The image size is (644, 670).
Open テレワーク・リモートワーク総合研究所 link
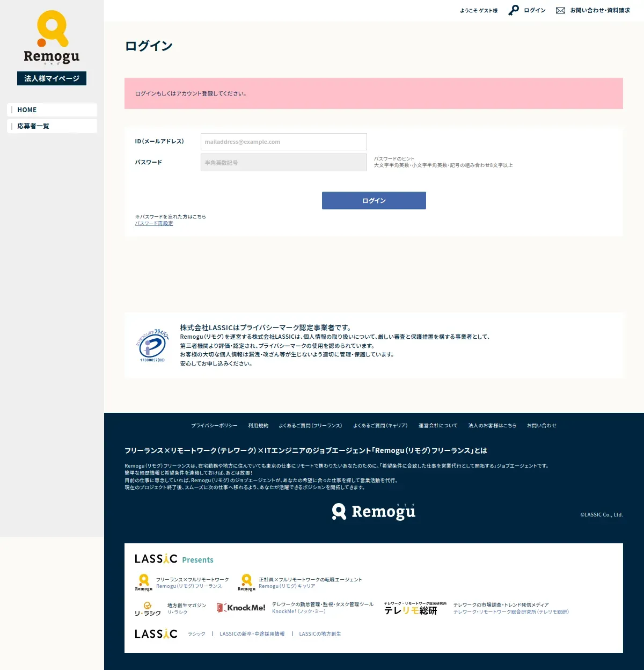click(x=511, y=612)
